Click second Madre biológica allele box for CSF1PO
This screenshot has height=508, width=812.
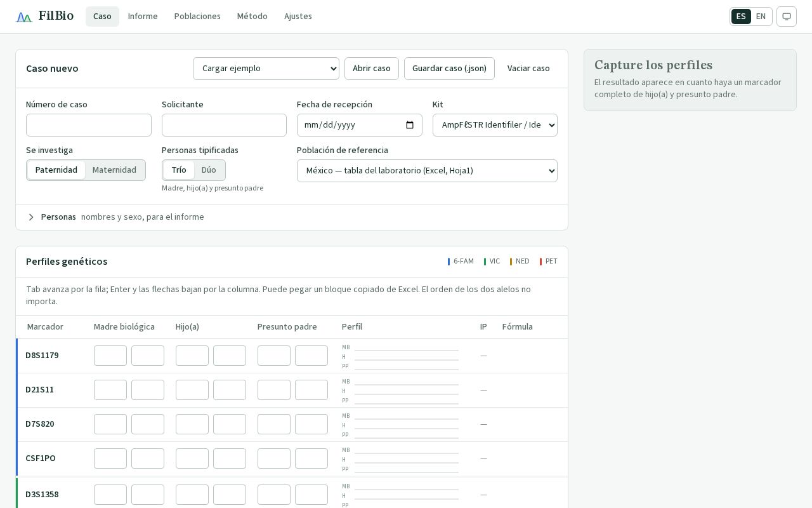tap(148, 458)
